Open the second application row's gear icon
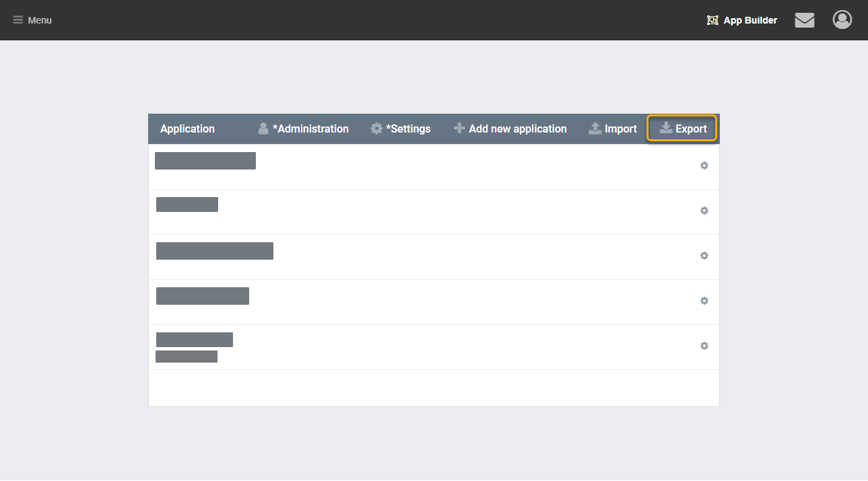This screenshot has height=481, width=868. pos(704,211)
